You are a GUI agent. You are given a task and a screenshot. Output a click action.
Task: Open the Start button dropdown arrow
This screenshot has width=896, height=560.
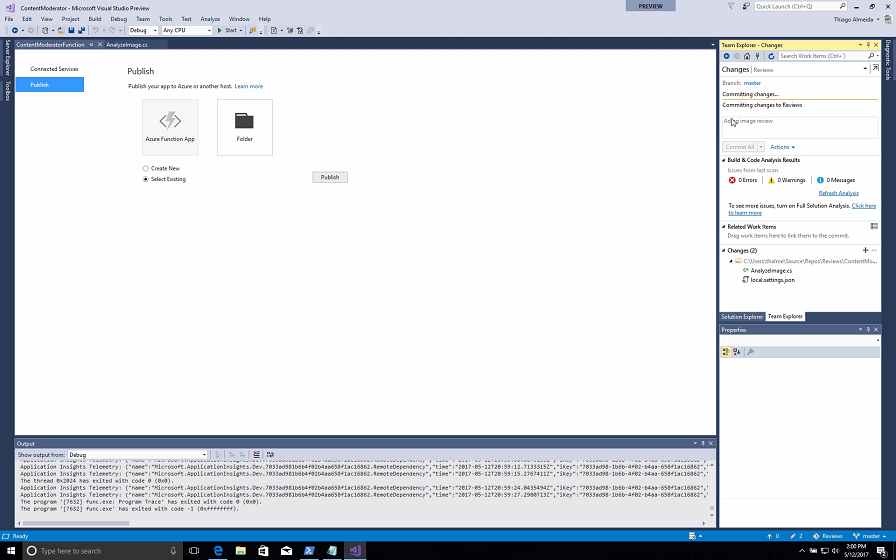click(x=241, y=30)
